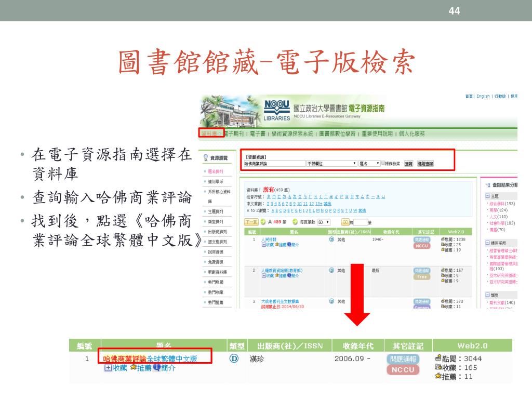Click the 進階查詢 advanced search button

pos(425,164)
